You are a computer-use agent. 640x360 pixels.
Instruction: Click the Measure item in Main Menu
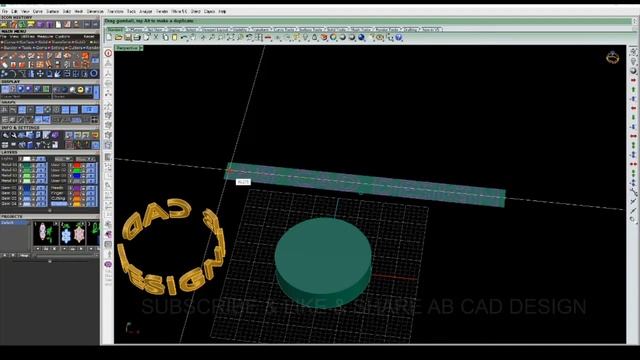pyautogui.click(x=45, y=37)
